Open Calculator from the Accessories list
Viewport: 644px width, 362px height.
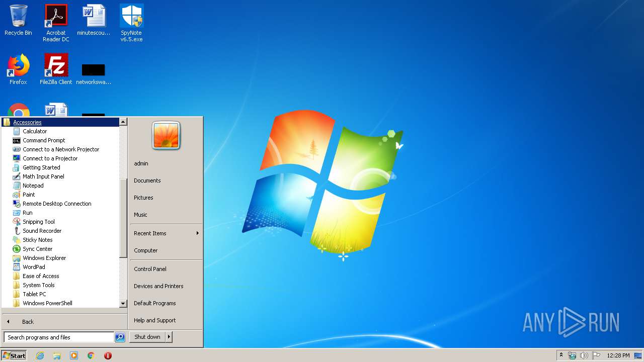(34, 131)
